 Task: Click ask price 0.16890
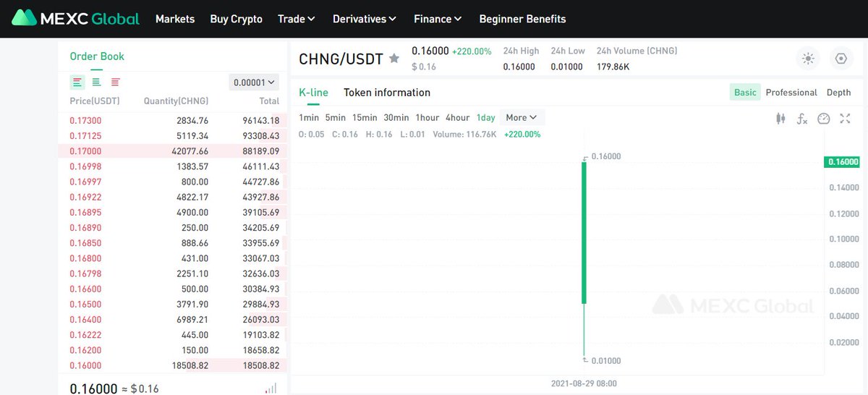pyautogui.click(x=85, y=228)
